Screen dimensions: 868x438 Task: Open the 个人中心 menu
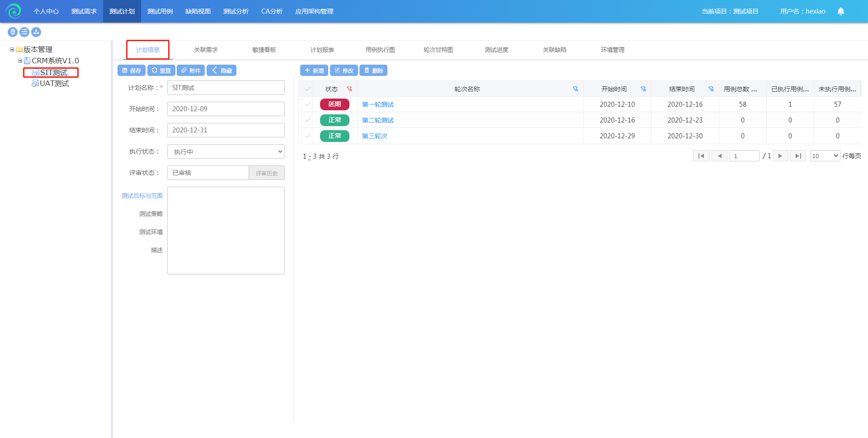(x=46, y=11)
